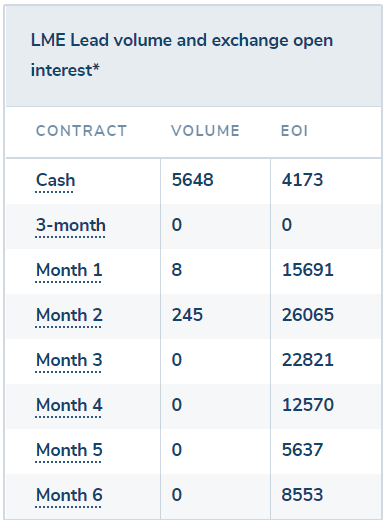The width and height of the screenshot is (387, 520).
Task: Select the Cash volume value 5648
Action: [x=192, y=180]
